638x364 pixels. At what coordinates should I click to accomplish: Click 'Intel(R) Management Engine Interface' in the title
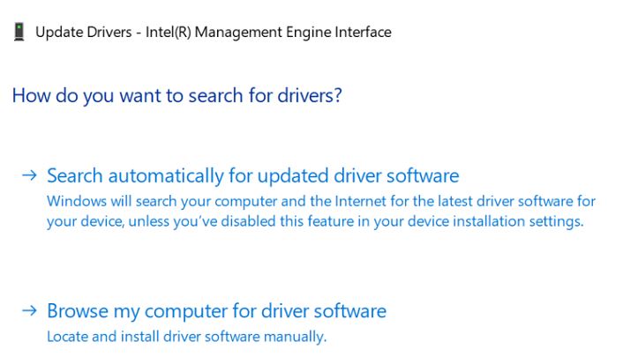click(x=293, y=33)
